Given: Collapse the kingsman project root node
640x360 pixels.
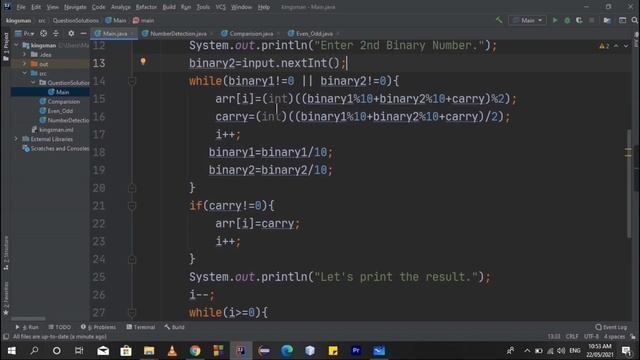Looking at the screenshot, I should [x=16, y=45].
